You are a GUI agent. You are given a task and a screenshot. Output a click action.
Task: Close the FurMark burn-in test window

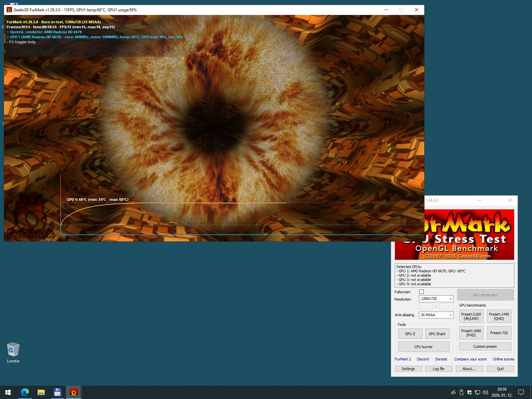click(x=417, y=10)
